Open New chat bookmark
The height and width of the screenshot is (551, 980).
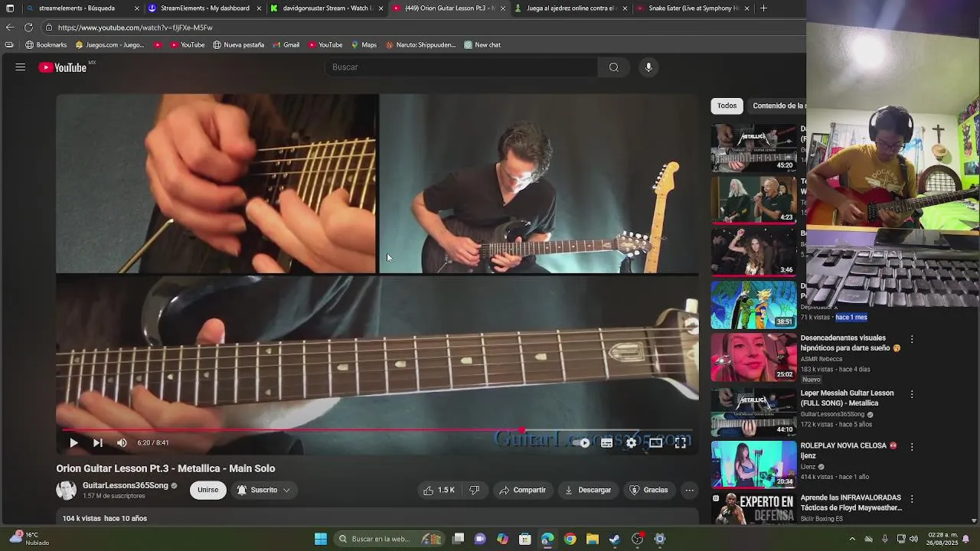482,45
